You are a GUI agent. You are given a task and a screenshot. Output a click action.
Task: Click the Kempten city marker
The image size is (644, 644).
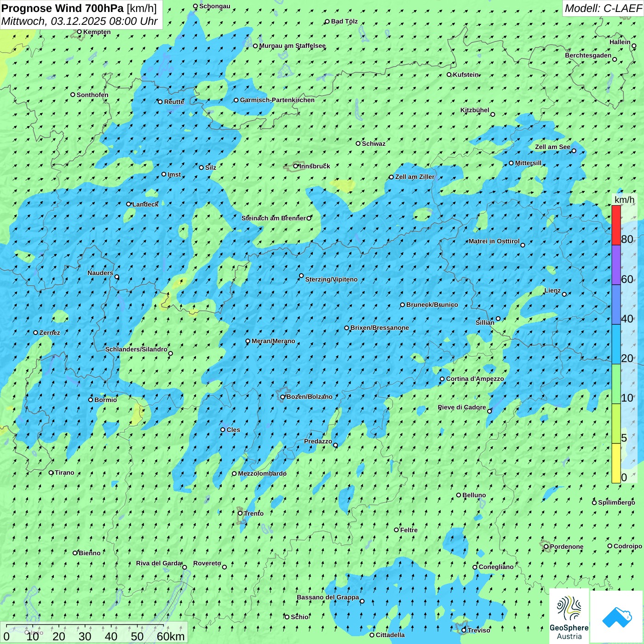(x=80, y=32)
